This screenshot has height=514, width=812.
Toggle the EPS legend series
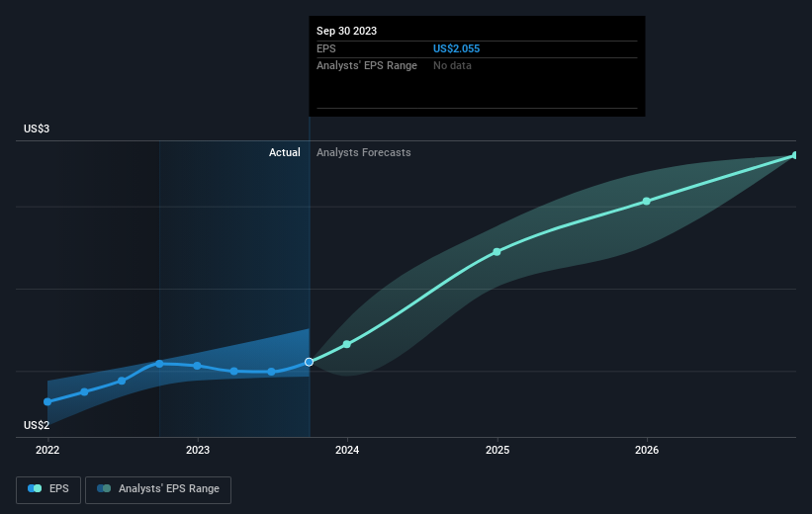tap(49, 488)
